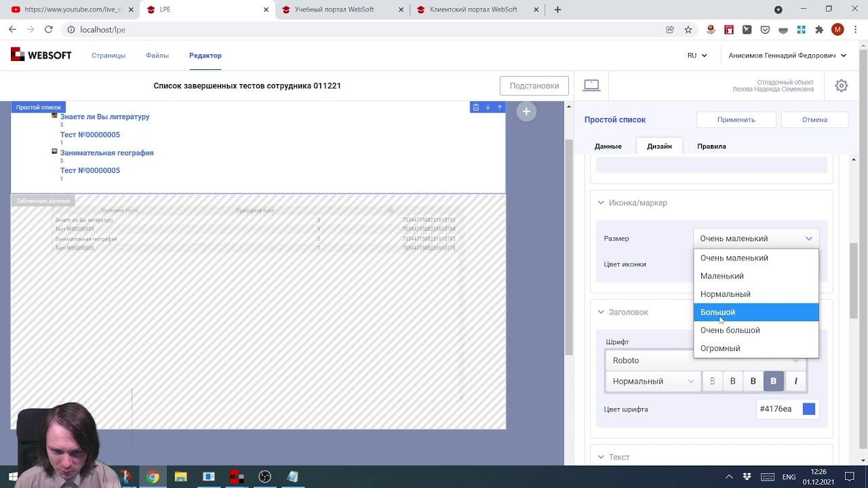Click the Подстановки button

pos(534,85)
